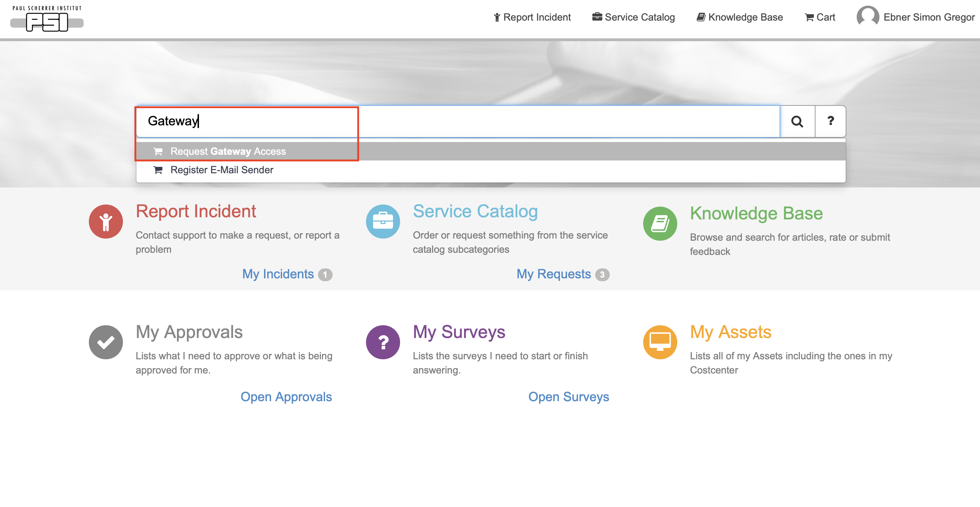Open the Open Surveys link

click(569, 397)
